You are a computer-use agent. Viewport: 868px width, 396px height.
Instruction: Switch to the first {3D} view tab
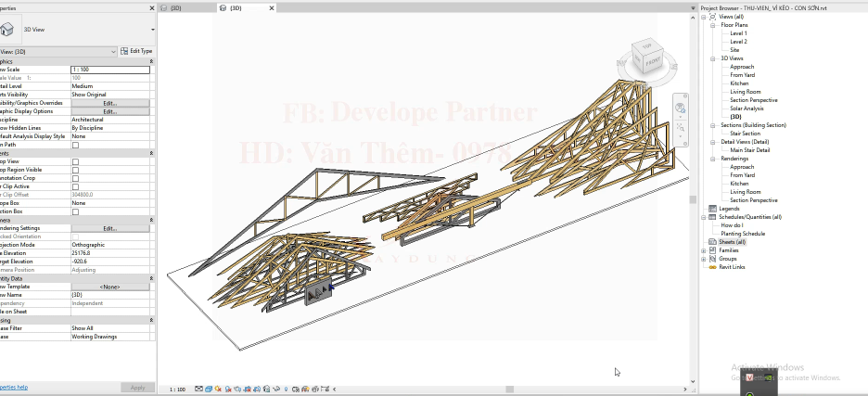175,7
